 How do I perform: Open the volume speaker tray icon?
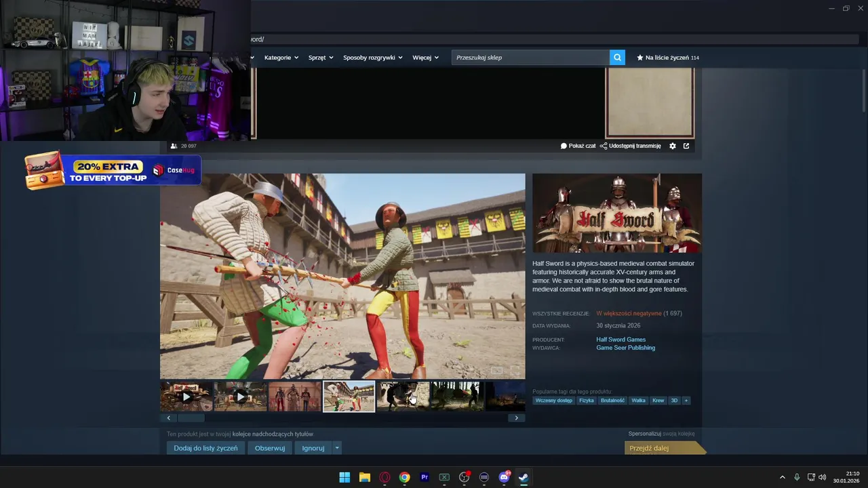tap(823, 477)
